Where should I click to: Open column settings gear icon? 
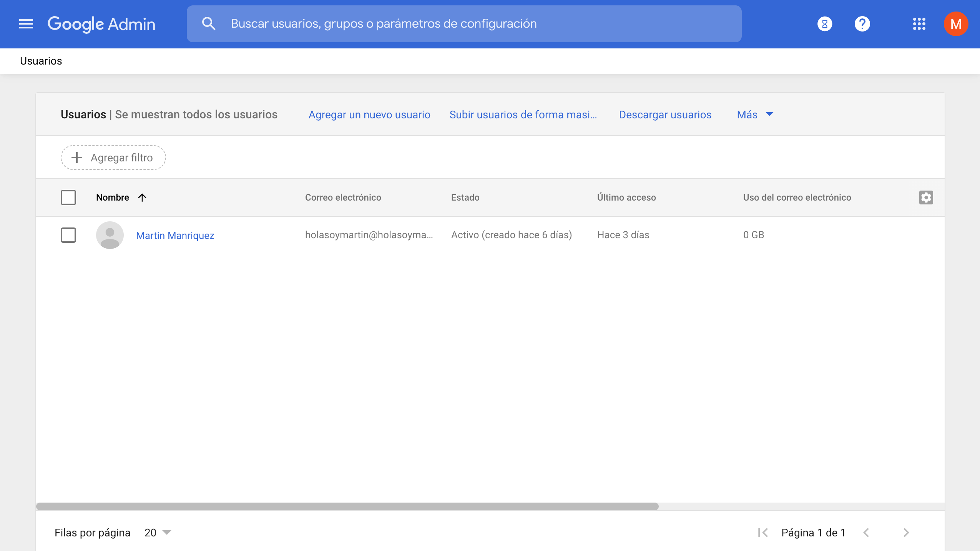click(x=926, y=197)
